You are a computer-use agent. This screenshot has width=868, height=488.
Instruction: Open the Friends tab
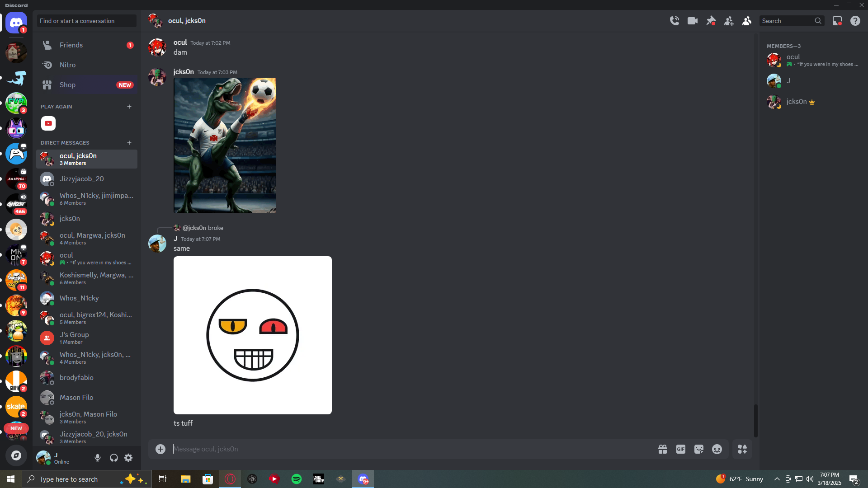(x=87, y=45)
